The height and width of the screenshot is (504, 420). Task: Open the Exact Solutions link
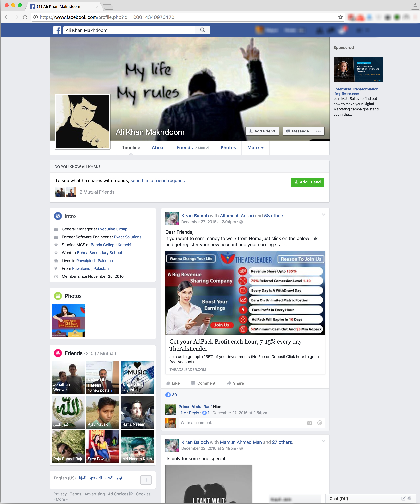tap(127, 237)
